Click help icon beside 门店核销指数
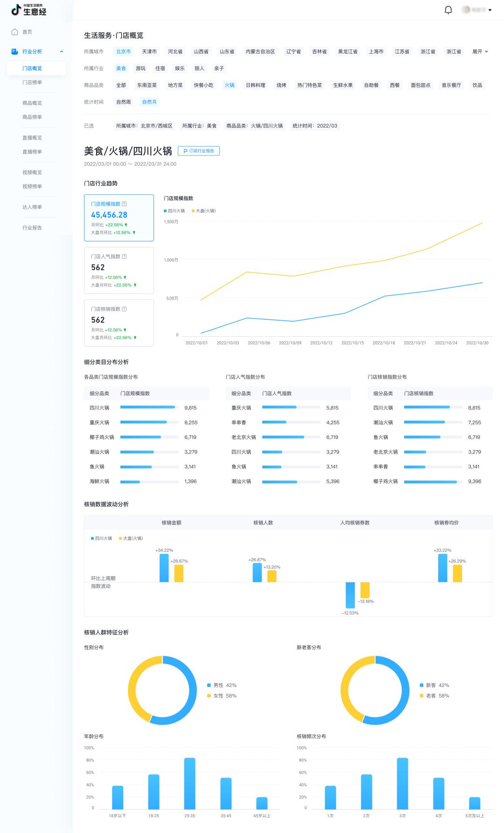 pyautogui.click(x=124, y=309)
